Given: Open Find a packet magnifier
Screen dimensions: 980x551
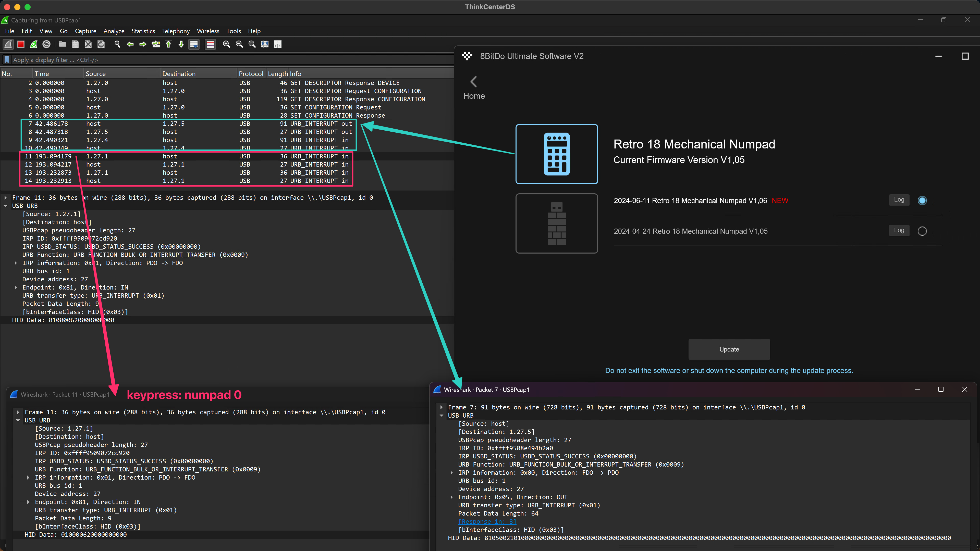Looking at the screenshot, I should pos(117,44).
